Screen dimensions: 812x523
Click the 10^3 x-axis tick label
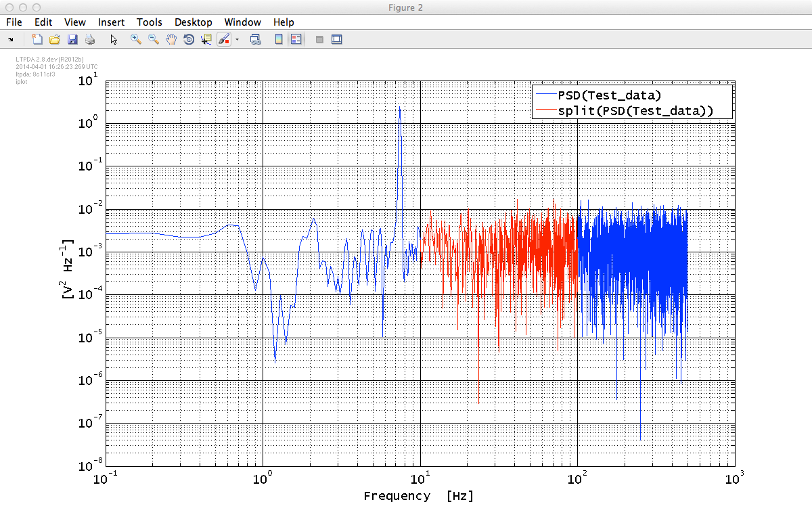[x=734, y=479]
